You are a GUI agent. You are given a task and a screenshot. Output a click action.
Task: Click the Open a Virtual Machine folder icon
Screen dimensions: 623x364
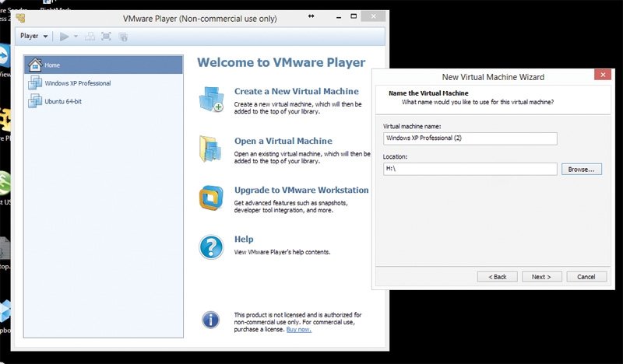[210, 149]
